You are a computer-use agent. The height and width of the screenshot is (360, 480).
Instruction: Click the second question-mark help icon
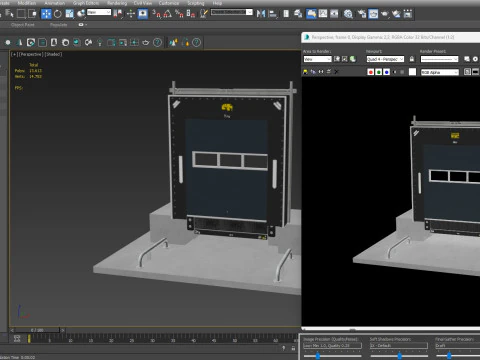pyautogui.click(x=197, y=42)
